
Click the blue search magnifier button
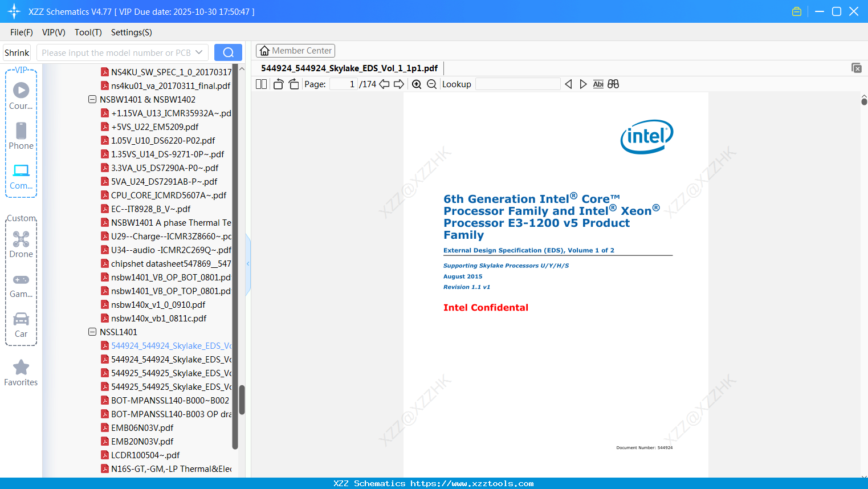pos(228,52)
